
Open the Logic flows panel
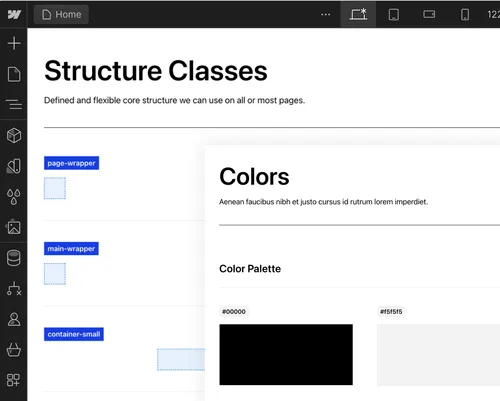(14, 289)
